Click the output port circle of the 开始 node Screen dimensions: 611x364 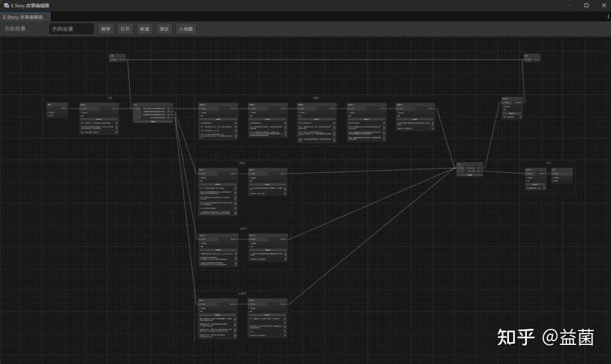[126, 60]
